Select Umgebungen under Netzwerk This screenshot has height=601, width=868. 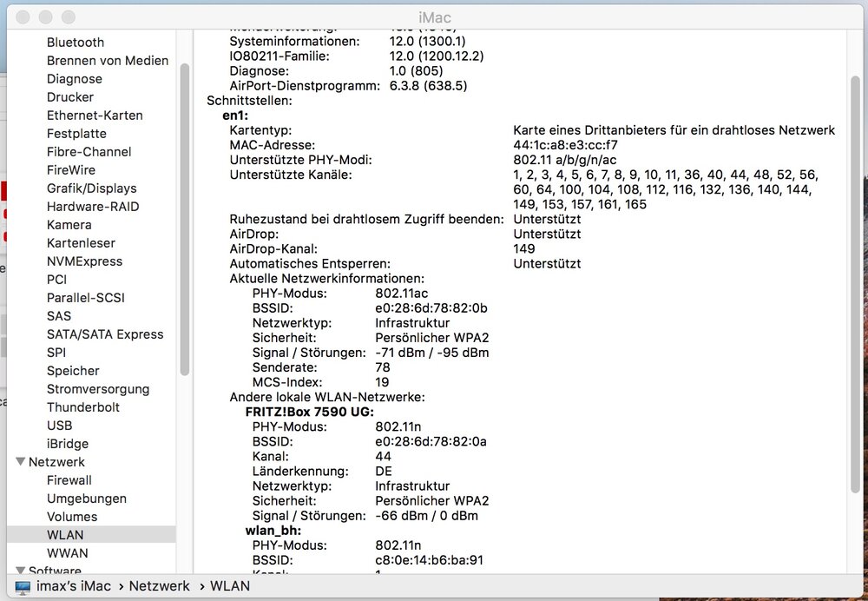(86, 499)
